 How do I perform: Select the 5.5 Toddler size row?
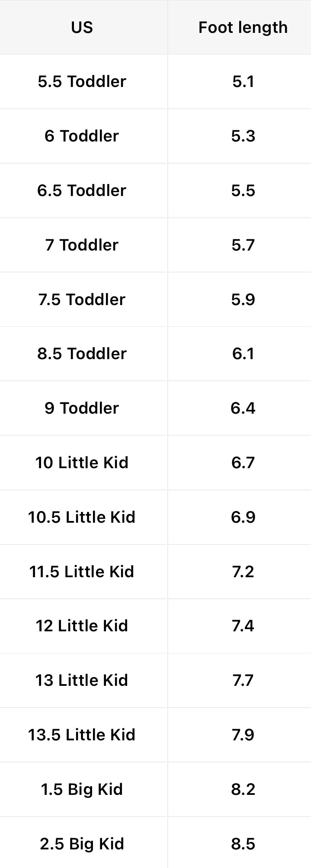point(82,81)
